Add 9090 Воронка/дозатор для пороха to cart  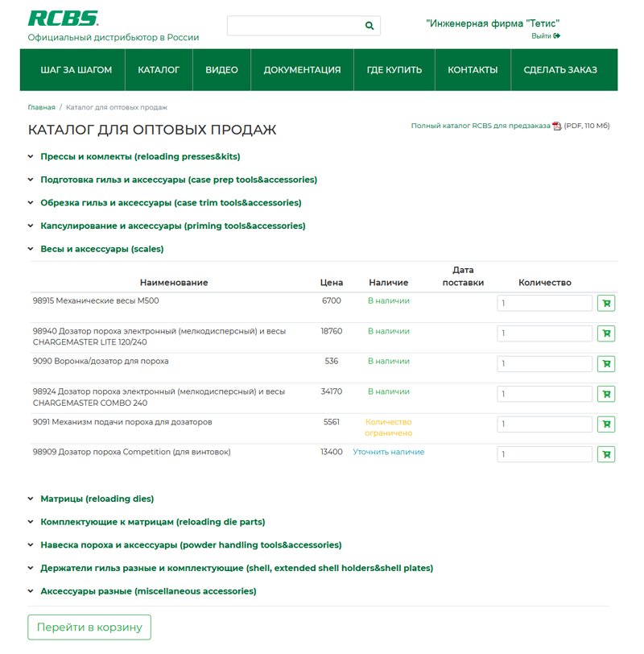point(606,364)
